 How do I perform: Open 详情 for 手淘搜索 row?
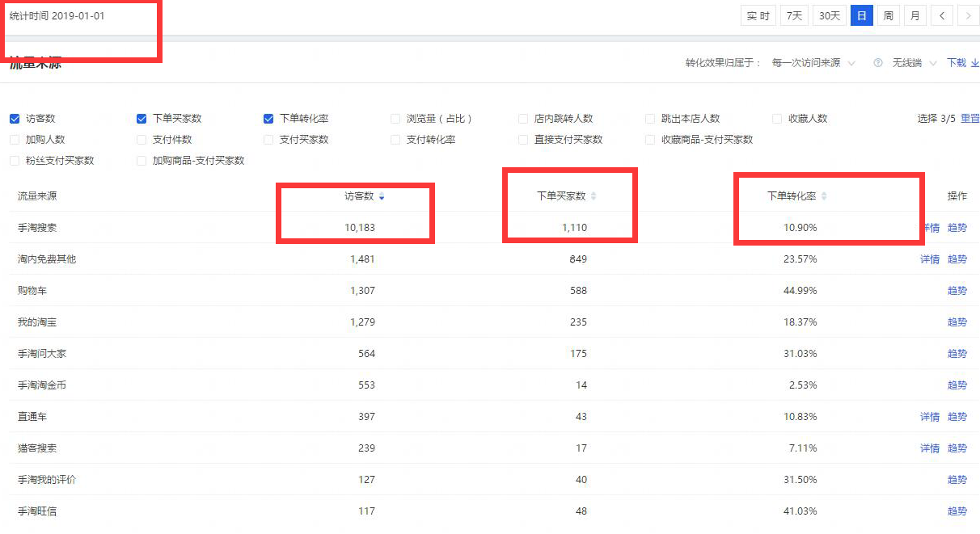(x=930, y=228)
